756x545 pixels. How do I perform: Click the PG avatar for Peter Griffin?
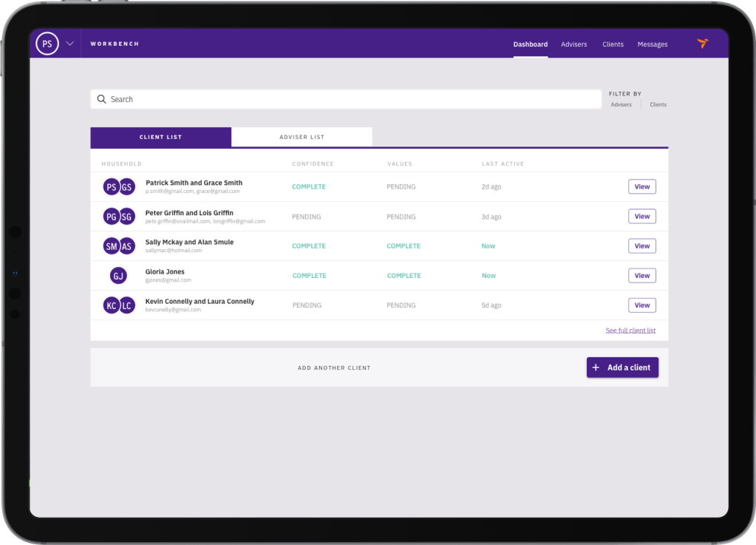tap(112, 217)
